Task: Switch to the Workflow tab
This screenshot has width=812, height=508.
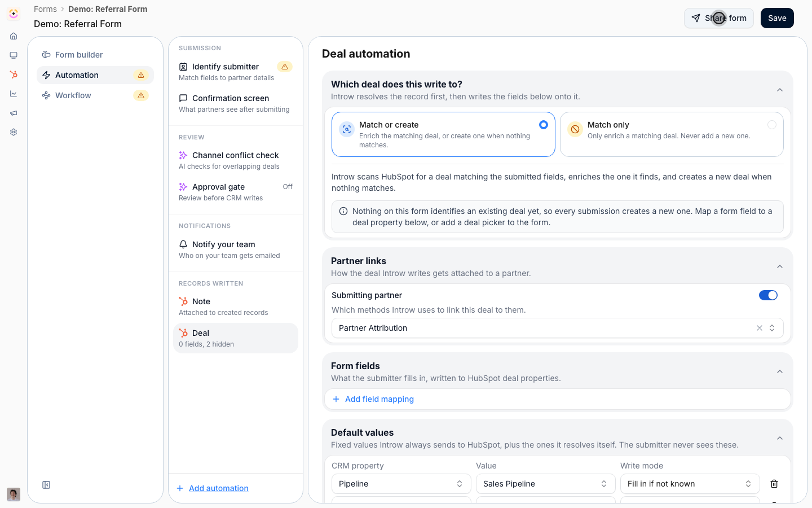Action: 95,95
